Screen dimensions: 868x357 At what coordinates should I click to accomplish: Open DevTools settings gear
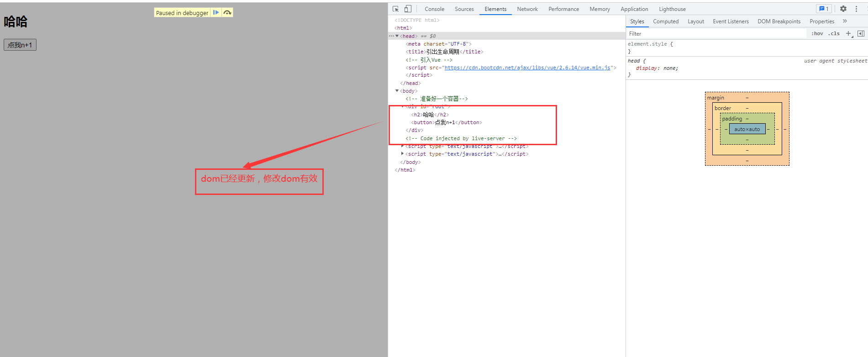[843, 9]
